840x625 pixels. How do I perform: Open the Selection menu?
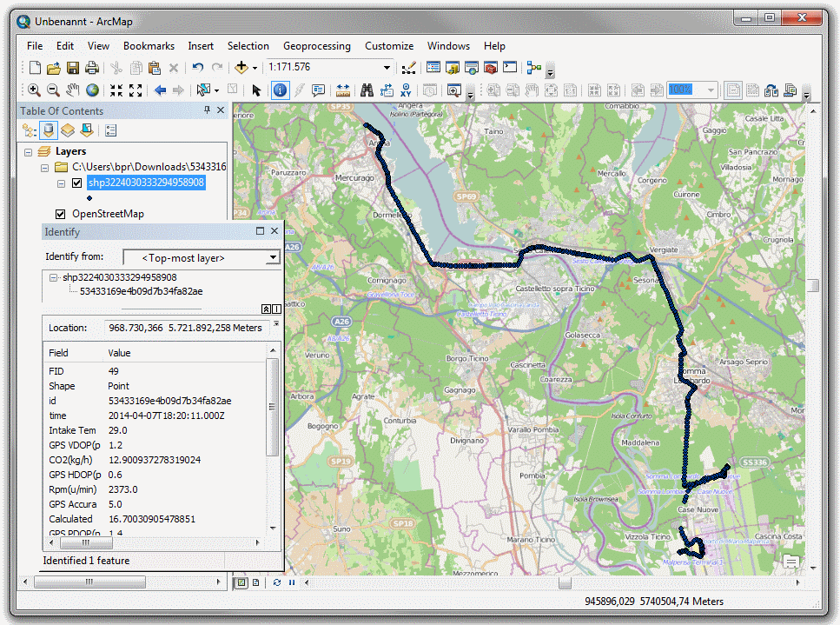(248, 46)
